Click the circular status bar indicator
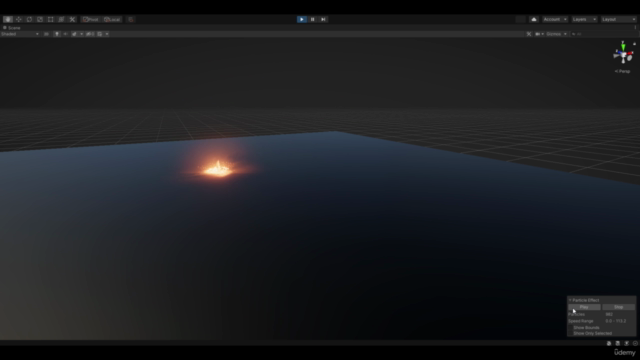 pos(635,343)
